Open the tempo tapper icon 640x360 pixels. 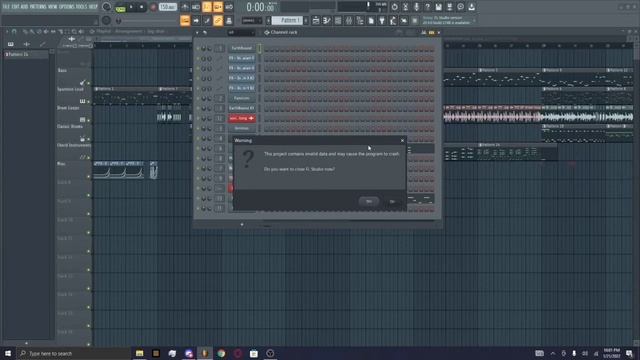[x=393, y=20]
